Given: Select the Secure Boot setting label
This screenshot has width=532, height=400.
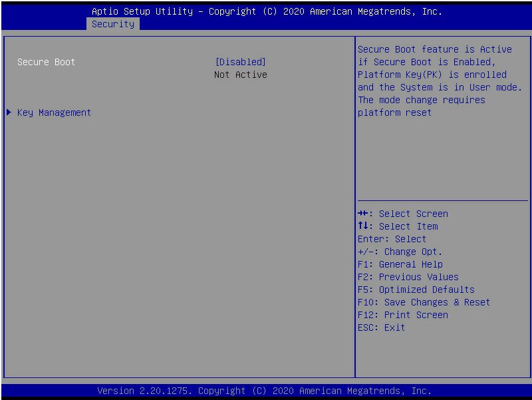Looking at the screenshot, I should click(46, 62).
